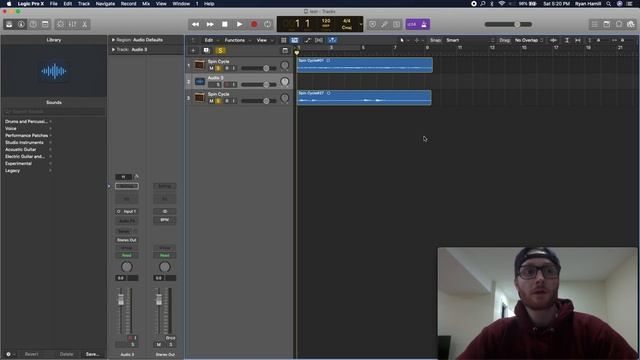This screenshot has width=640, height=360.
Task: Toggle Cycle mode in the transport
Action: pyautogui.click(x=267, y=24)
